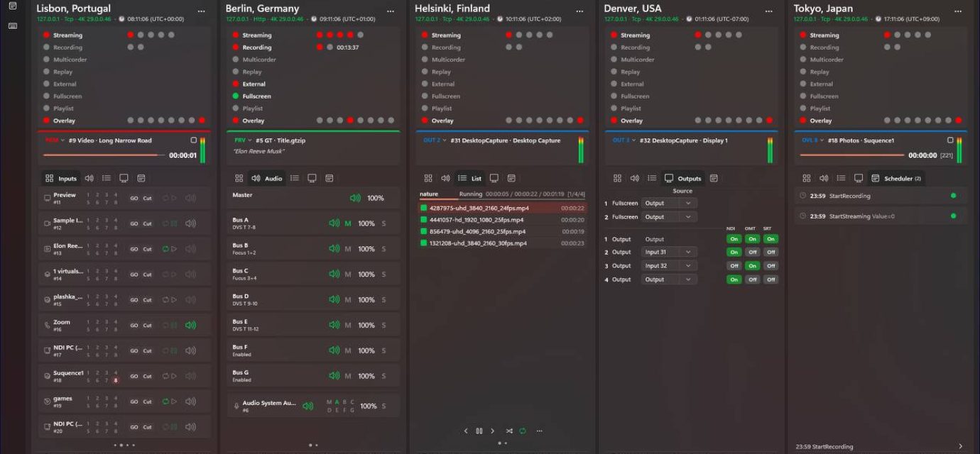
Task: Open the Scheduler icon in Denver panel
Action: tap(714, 179)
